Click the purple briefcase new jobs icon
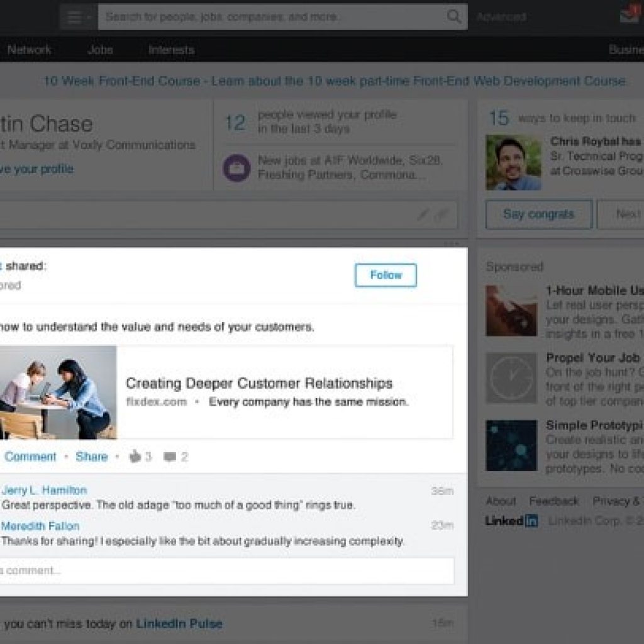Viewport: 644px width, 644px height. tap(236, 168)
